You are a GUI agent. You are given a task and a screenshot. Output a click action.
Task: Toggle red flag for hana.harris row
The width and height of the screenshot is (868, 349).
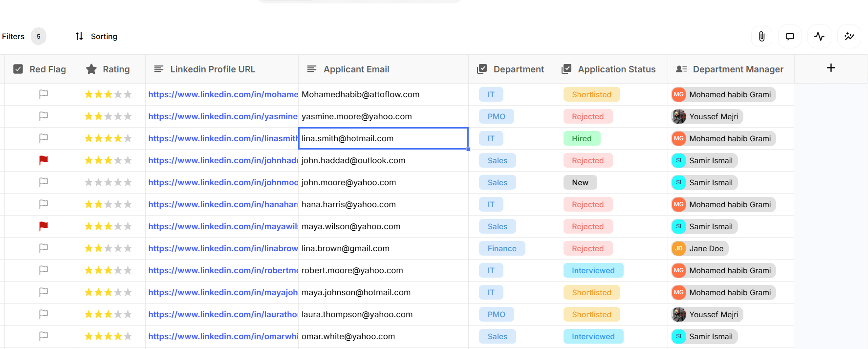(x=43, y=204)
